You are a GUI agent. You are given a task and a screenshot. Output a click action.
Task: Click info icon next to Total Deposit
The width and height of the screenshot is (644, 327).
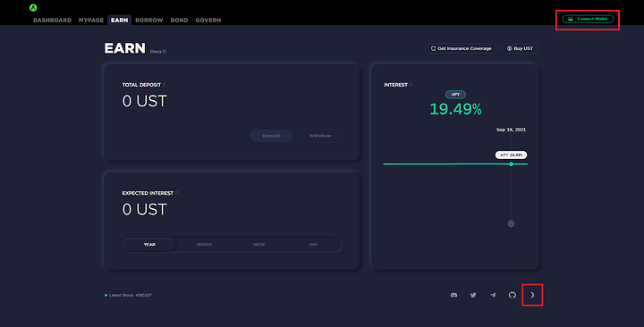point(165,85)
